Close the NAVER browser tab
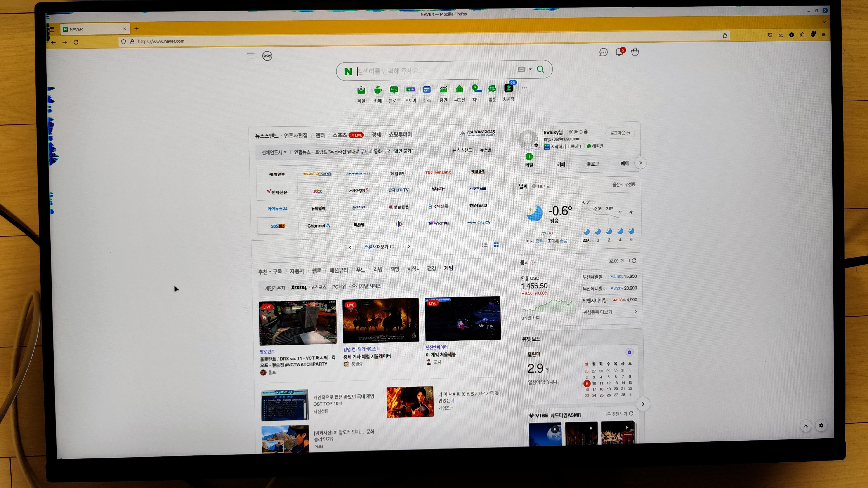The image size is (868, 488). pos(125,29)
